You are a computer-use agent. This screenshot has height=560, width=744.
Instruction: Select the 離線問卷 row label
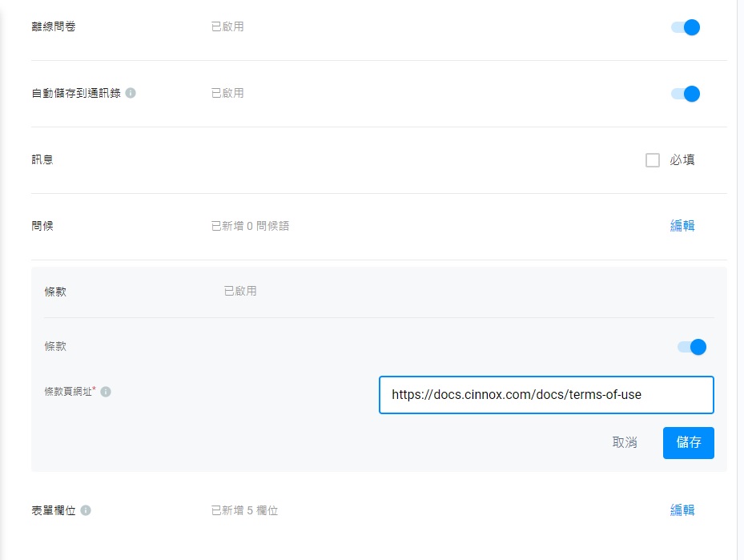pos(54,27)
